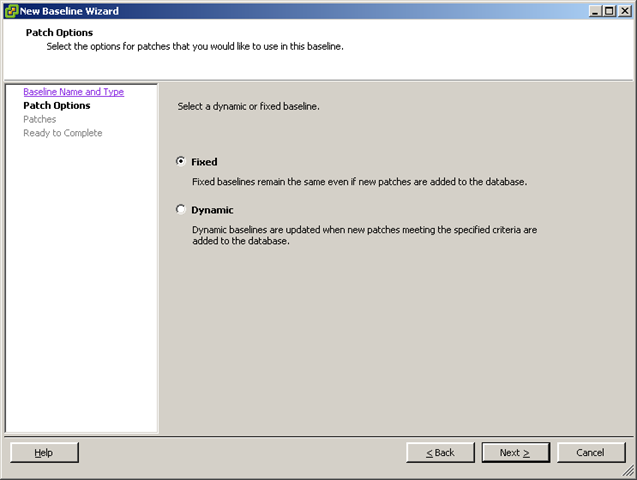Select the Fixed baseline radio button
The width and height of the screenshot is (637, 480).
tap(181, 161)
